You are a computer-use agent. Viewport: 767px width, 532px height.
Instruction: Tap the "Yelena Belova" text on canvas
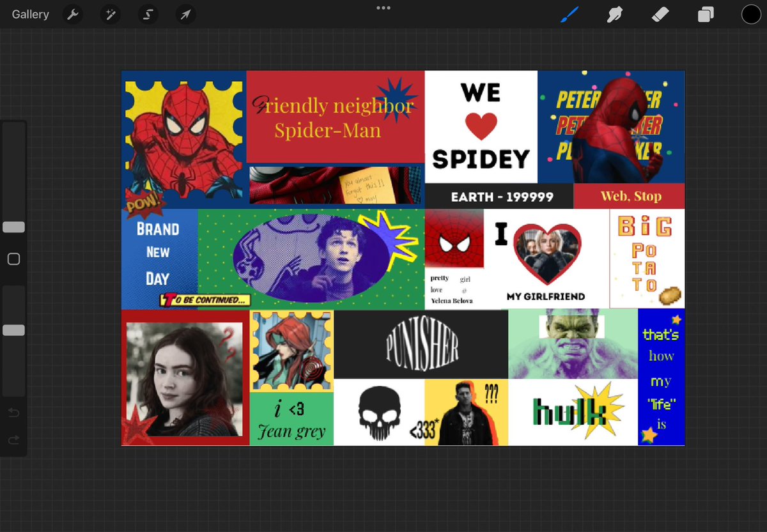coord(451,300)
